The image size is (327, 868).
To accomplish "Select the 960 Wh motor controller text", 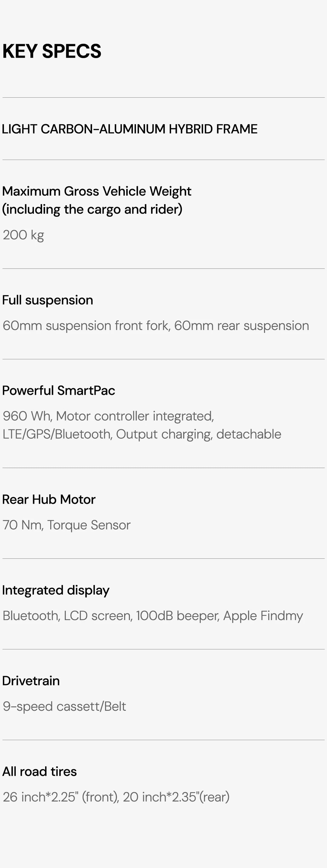I will [108, 416].
